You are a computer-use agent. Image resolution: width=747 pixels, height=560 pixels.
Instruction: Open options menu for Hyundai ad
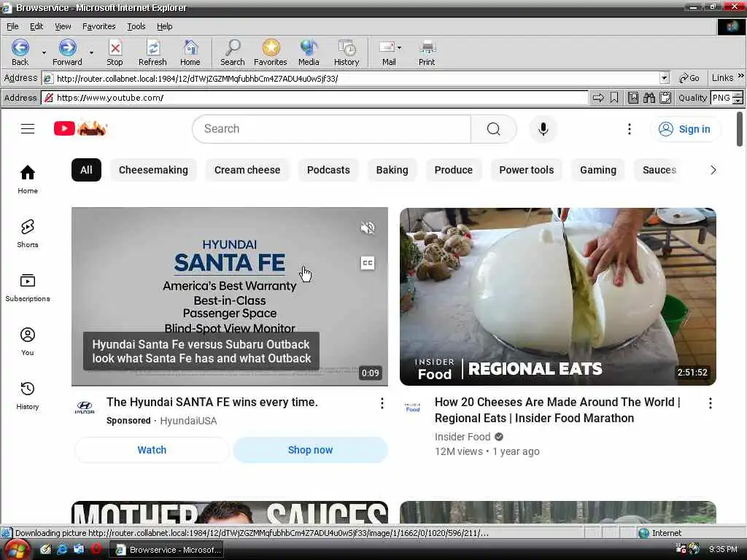(x=382, y=403)
